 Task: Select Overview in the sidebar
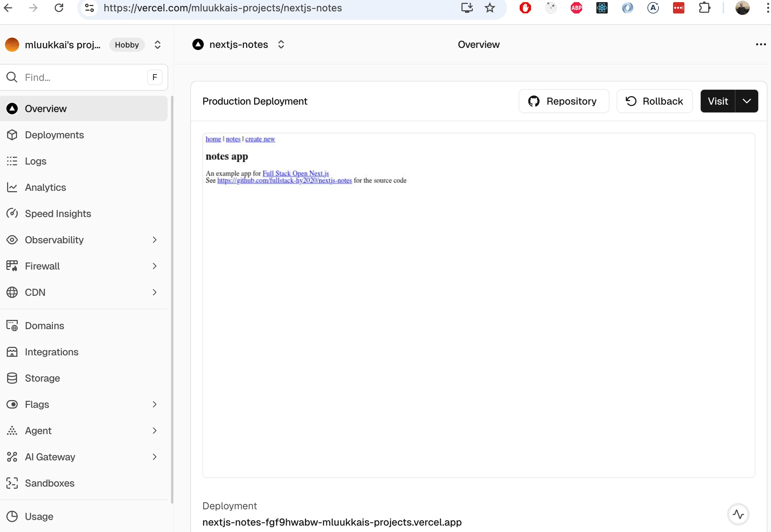coord(84,109)
